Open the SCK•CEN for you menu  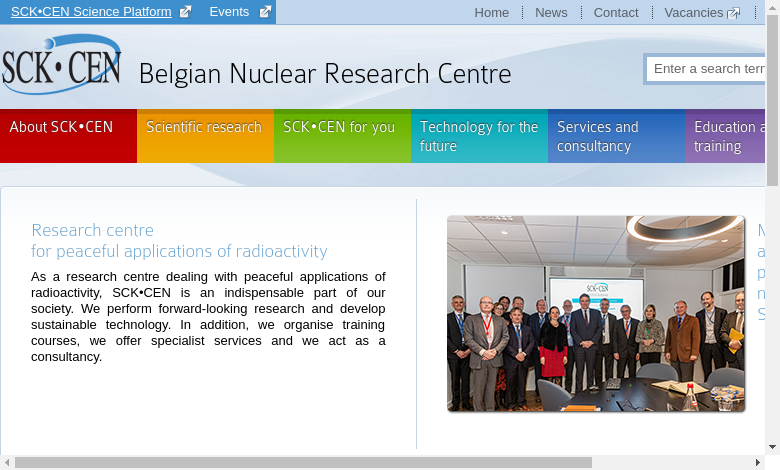click(342, 136)
